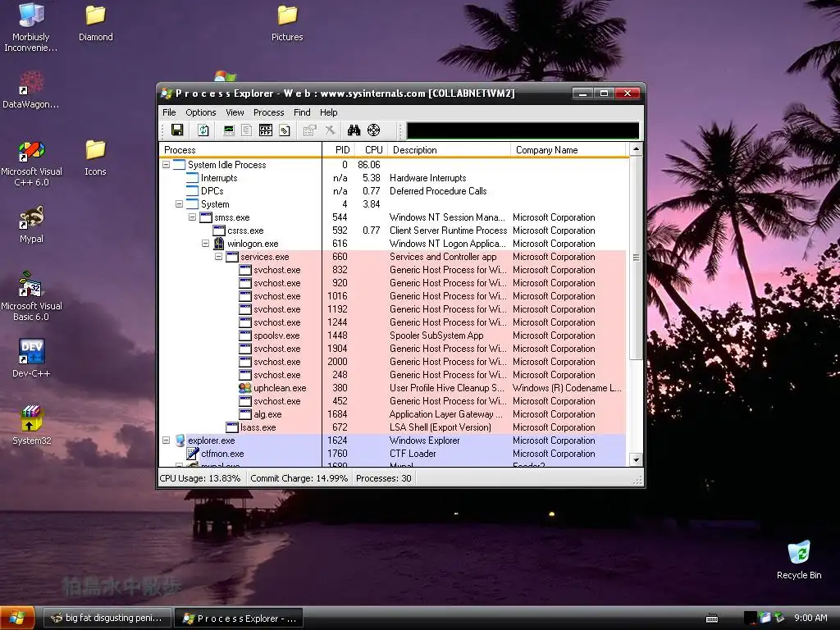840x630 pixels.
Task: Open the Process menu
Action: 268,112
